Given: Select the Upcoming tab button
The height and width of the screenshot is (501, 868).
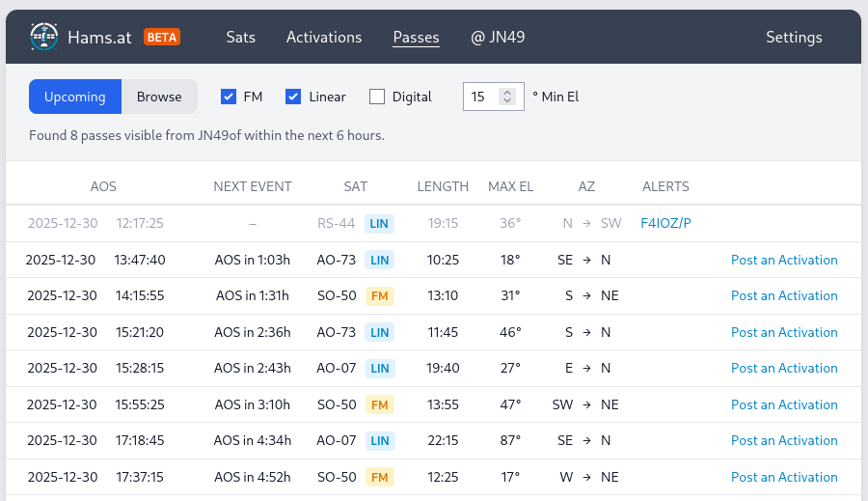Looking at the screenshot, I should click(75, 97).
